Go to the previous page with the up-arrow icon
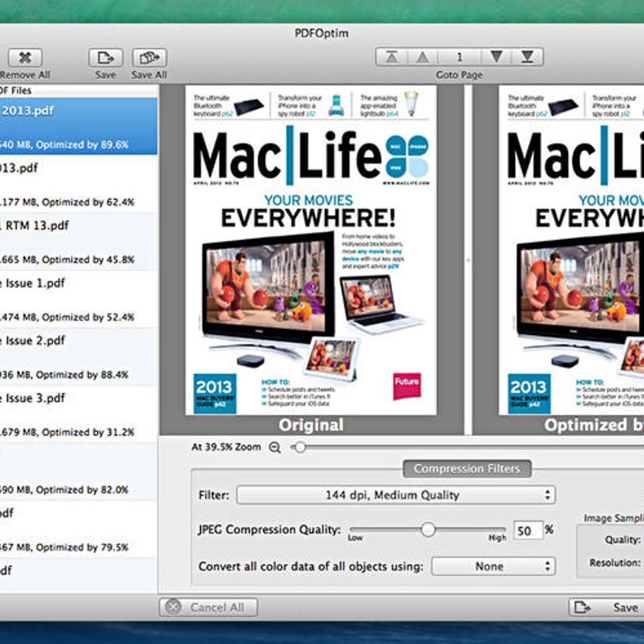The height and width of the screenshot is (644, 644). 424,56
